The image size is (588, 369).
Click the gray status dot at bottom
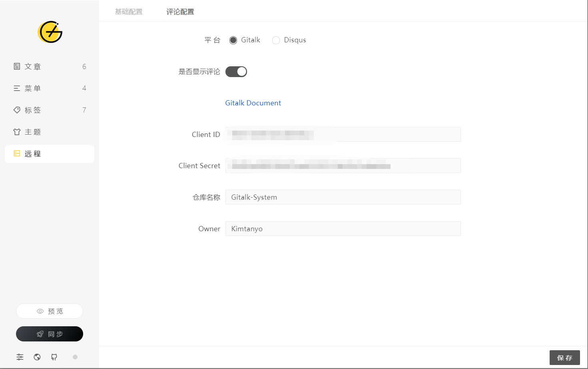coord(75,357)
